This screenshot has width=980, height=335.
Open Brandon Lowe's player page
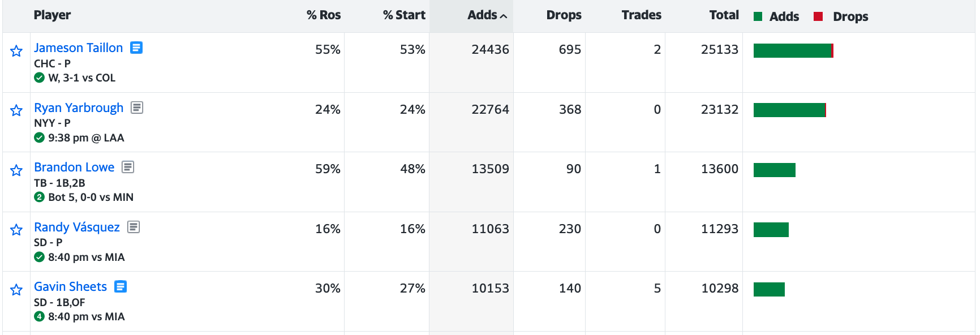(74, 167)
